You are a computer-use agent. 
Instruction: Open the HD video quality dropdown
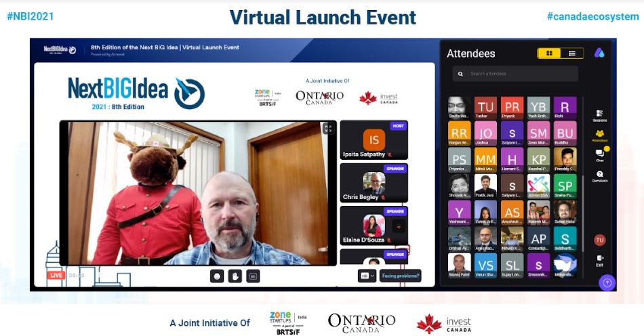(x=367, y=276)
